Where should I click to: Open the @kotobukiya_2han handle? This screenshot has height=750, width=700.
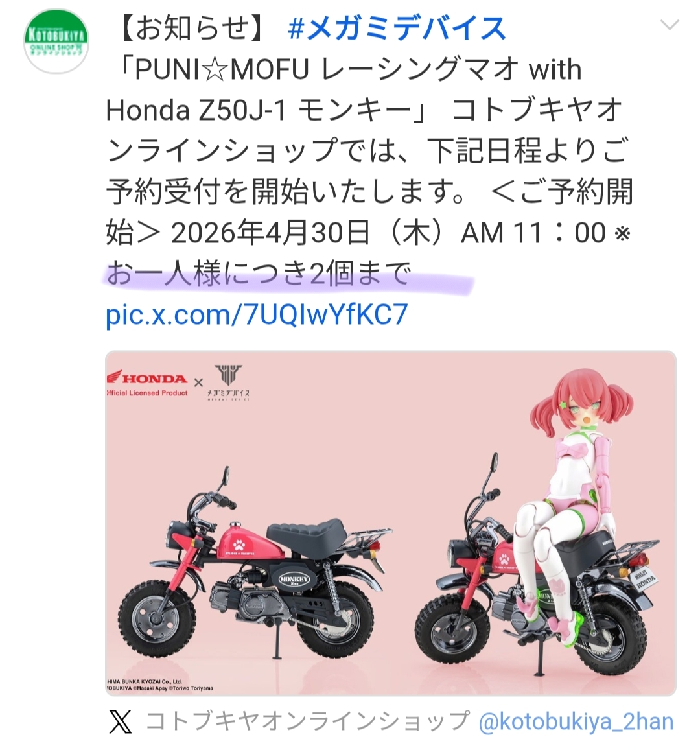tap(576, 721)
